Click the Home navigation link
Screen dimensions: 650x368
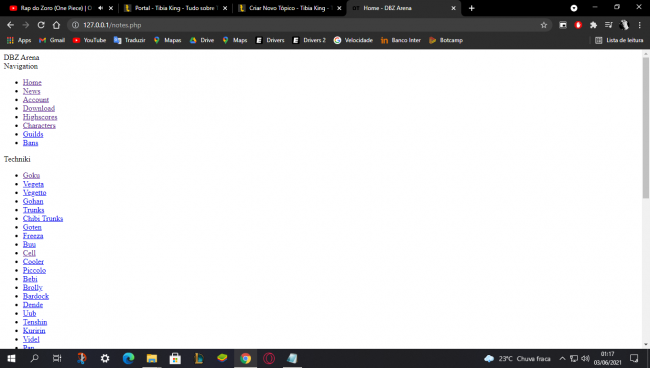pyautogui.click(x=32, y=82)
